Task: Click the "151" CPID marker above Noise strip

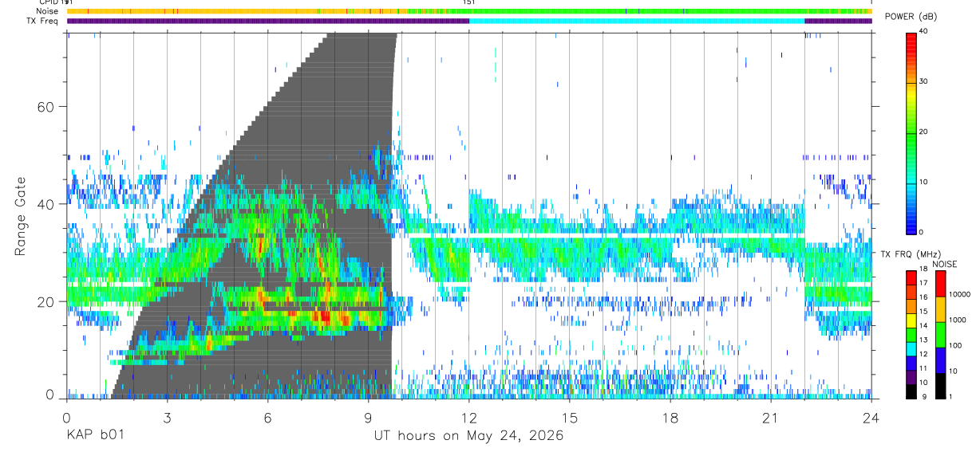Action: (469, 2)
